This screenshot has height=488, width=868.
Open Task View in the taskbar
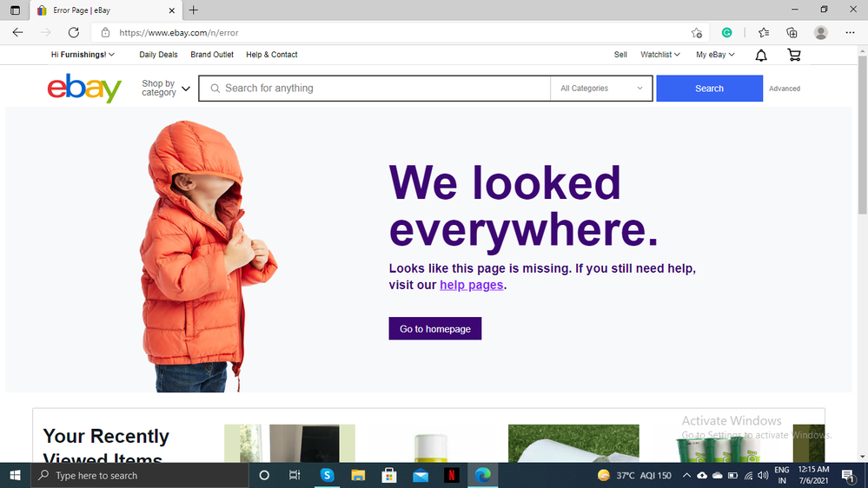(295, 475)
